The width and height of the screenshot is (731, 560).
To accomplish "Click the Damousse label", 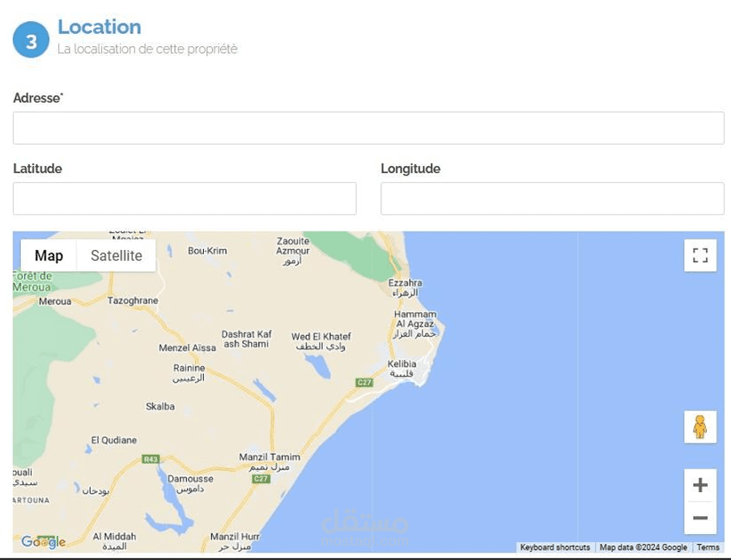I will pos(190,483).
